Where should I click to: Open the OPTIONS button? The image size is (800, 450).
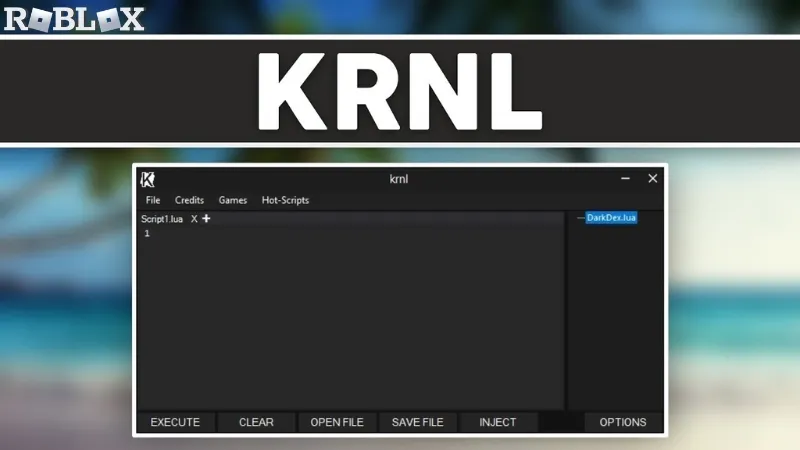point(623,422)
